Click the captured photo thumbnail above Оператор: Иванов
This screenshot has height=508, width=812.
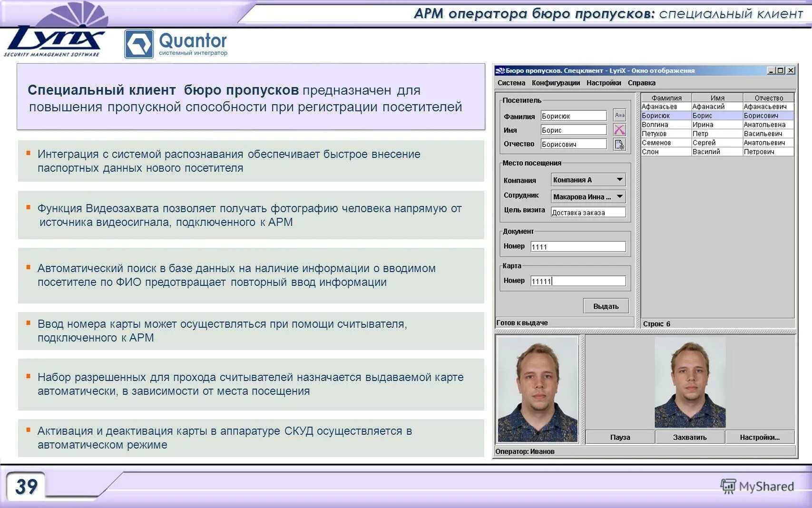538,389
